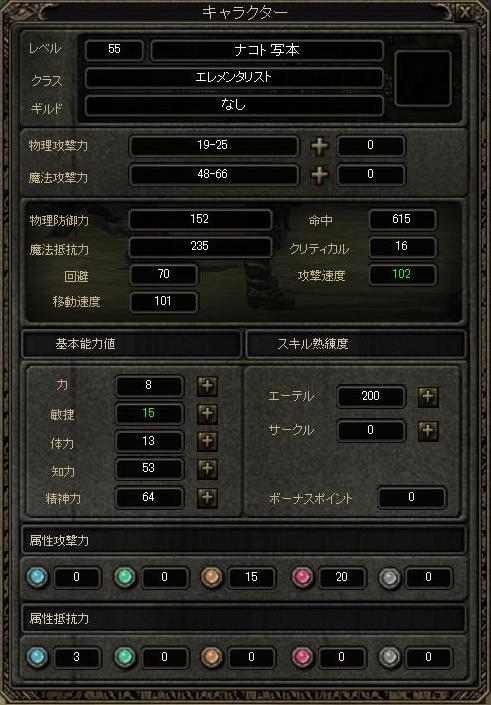Add a point to サークル skill
Viewport: 491px width, 705px height.
click(x=428, y=431)
